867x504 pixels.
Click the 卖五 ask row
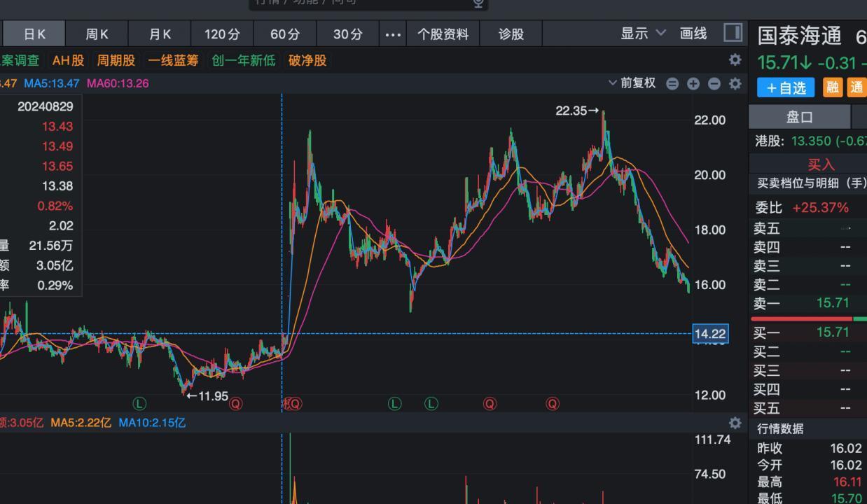tap(808, 227)
